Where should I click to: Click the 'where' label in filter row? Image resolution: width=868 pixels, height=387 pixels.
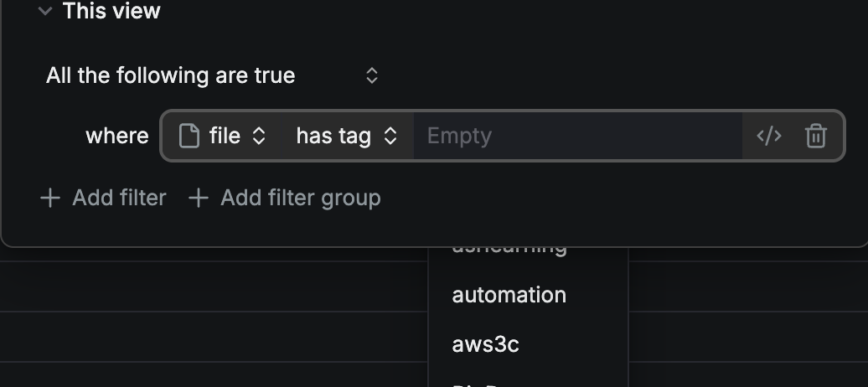tap(116, 136)
